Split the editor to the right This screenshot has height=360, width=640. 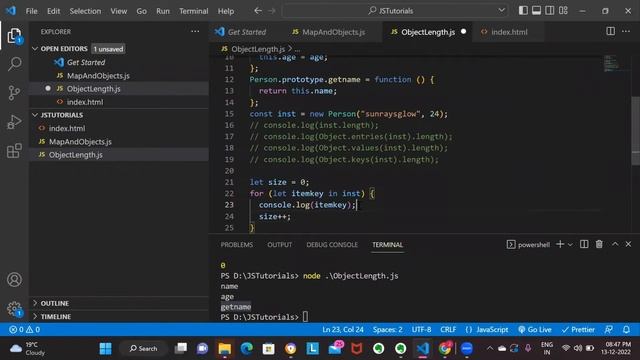click(610, 31)
